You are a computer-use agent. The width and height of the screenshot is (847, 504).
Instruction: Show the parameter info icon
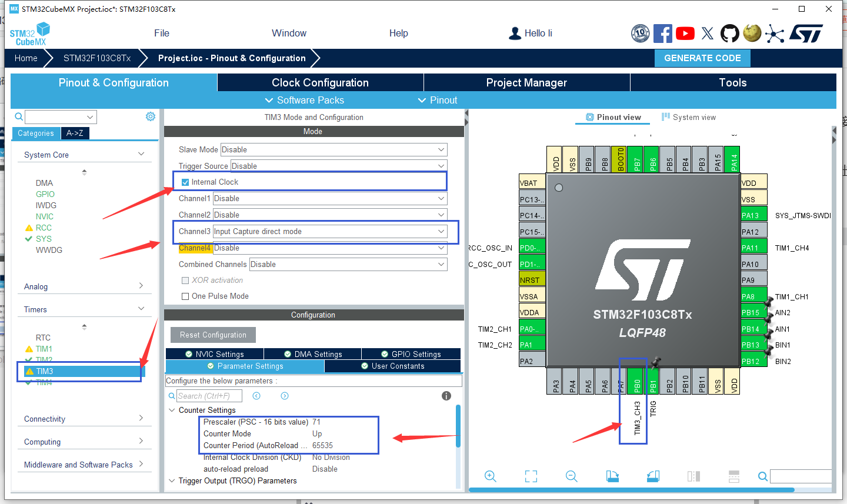tap(446, 396)
